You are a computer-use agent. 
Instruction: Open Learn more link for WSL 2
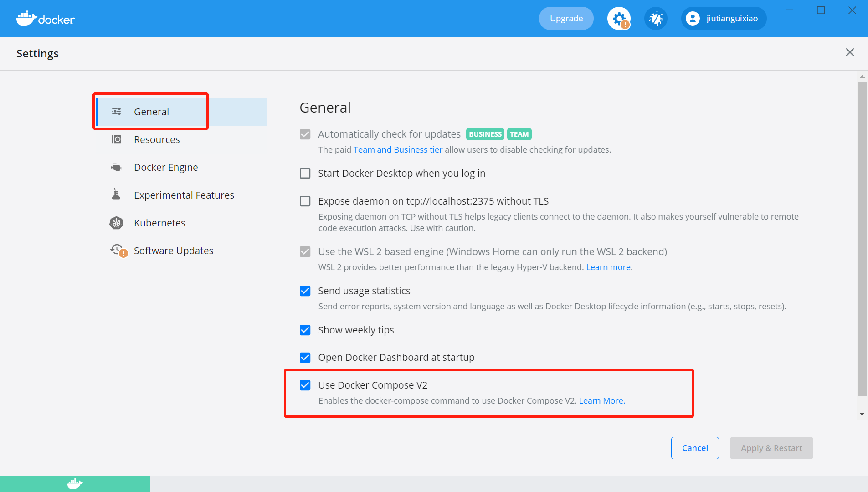[609, 267]
